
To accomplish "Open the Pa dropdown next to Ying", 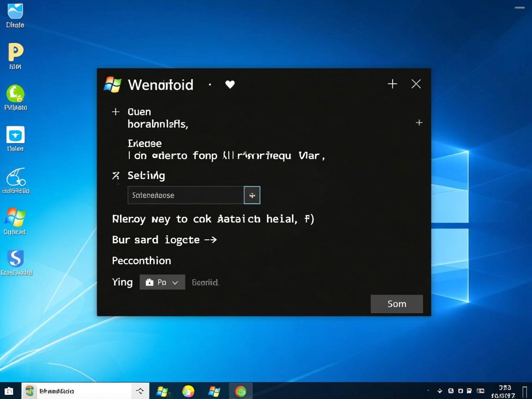I will click(163, 282).
